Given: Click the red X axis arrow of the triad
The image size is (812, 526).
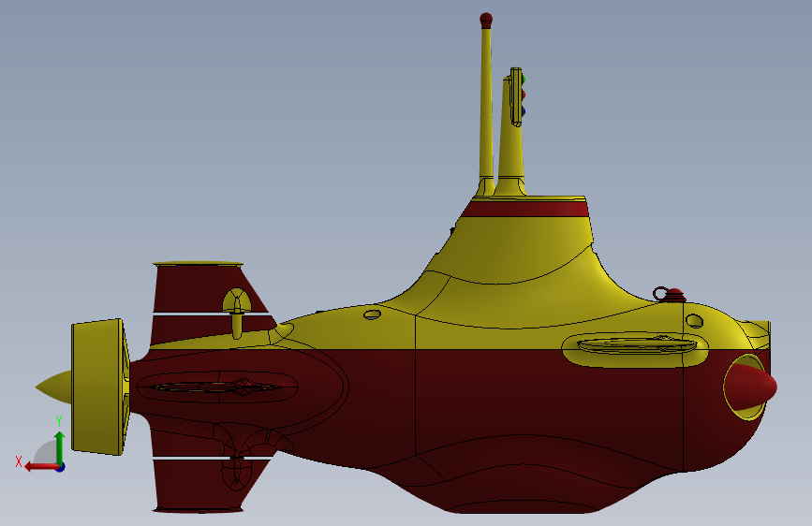Looking at the screenshot, I should 40,467.
